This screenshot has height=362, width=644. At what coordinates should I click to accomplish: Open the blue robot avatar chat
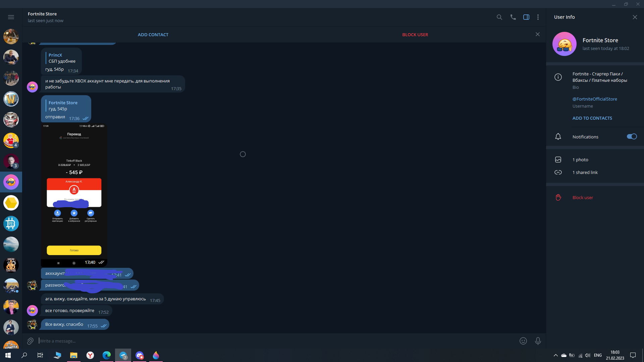[x=11, y=224]
